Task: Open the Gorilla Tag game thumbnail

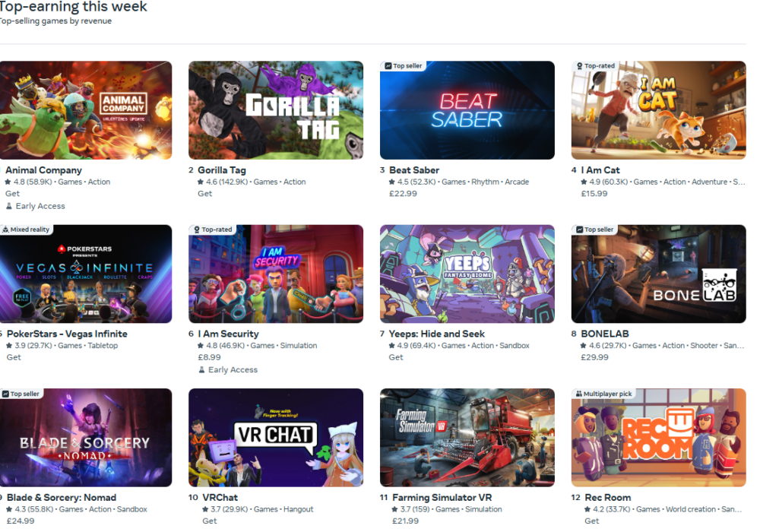Action: tap(276, 110)
